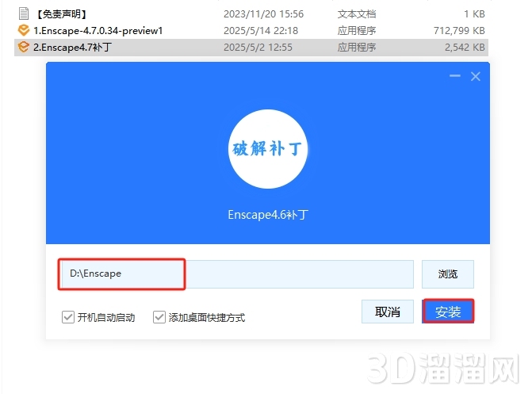The image size is (532, 394).
Task: Click the Enscape4.6补丁 title text
Action: pyautogui.click(x=268, y=215)
